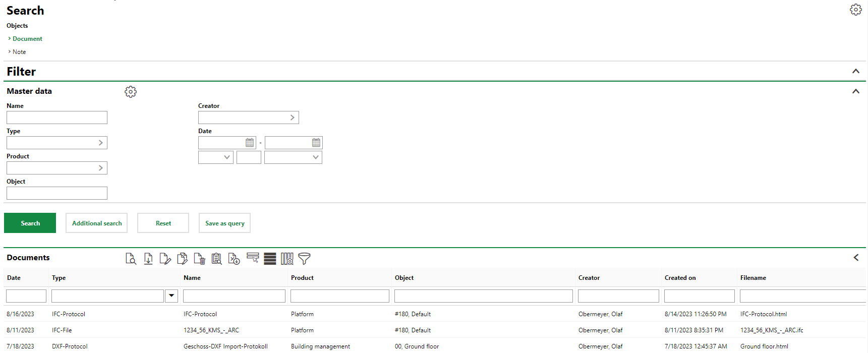Collapse the Filter section
This screenshot has width=868, height=353.
(x=856, y=71)
